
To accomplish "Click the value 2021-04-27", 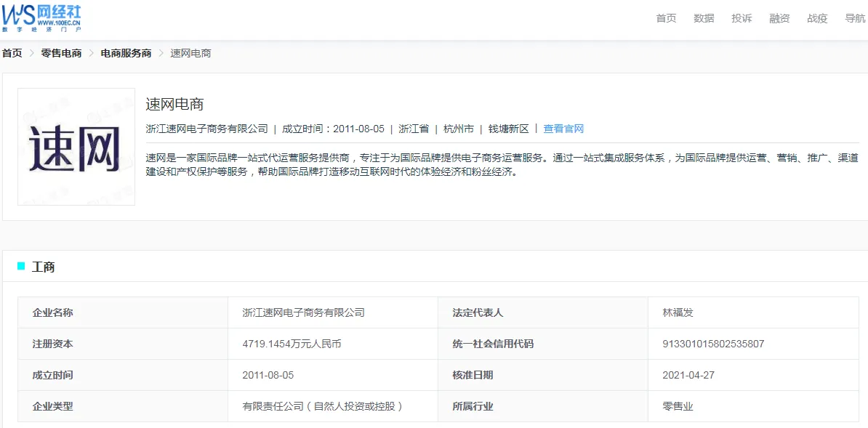I will click(x=688, y=375).
